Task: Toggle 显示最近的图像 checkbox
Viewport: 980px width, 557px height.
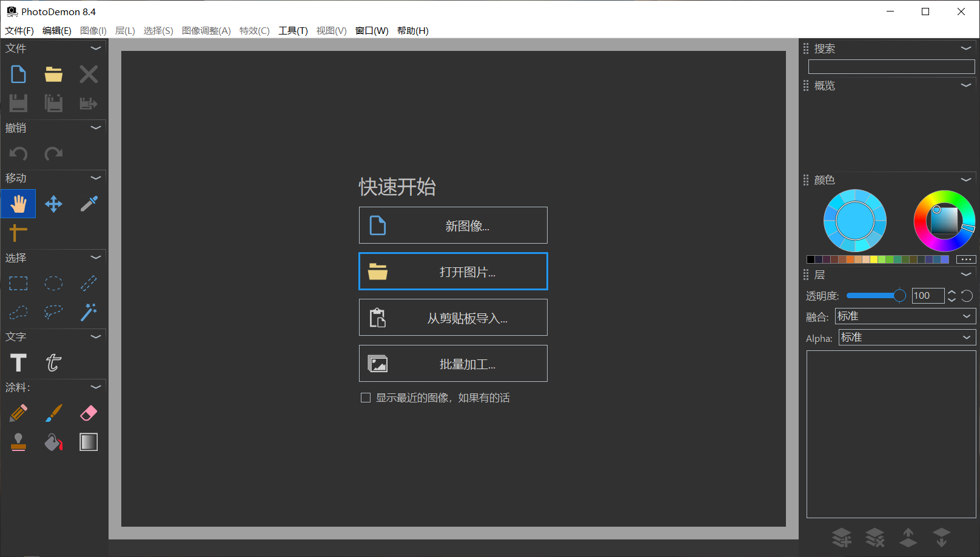Action: [x=366, y=398]
